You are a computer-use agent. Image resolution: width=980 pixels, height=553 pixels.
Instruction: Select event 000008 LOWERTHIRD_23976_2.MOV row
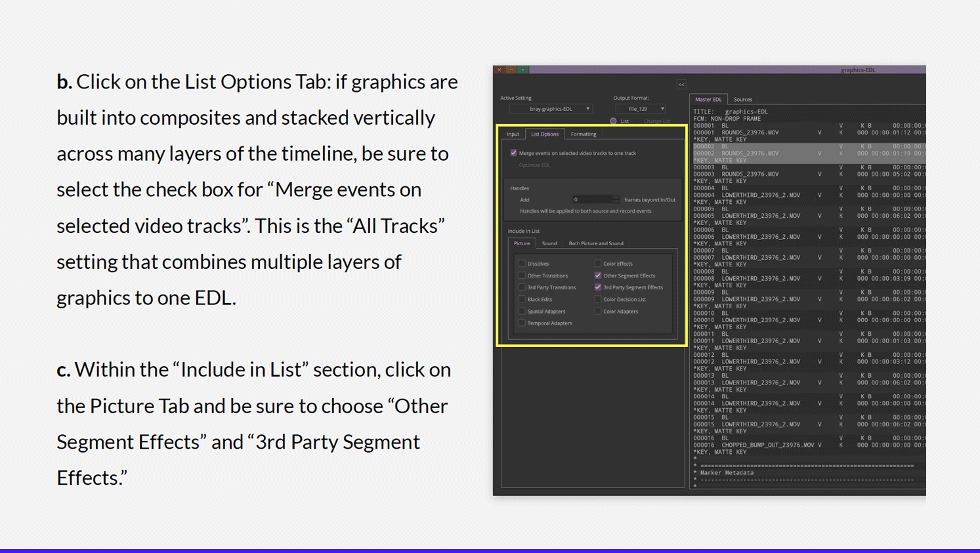(809, 278)
